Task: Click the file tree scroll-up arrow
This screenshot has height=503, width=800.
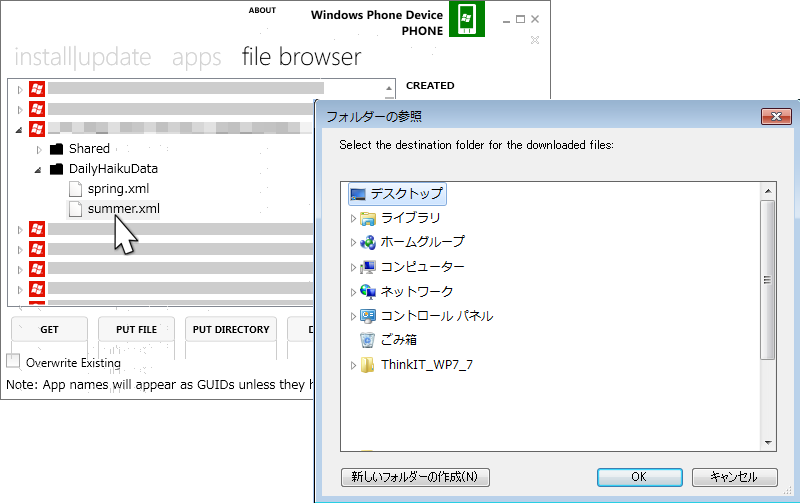Action: point(389,88)
